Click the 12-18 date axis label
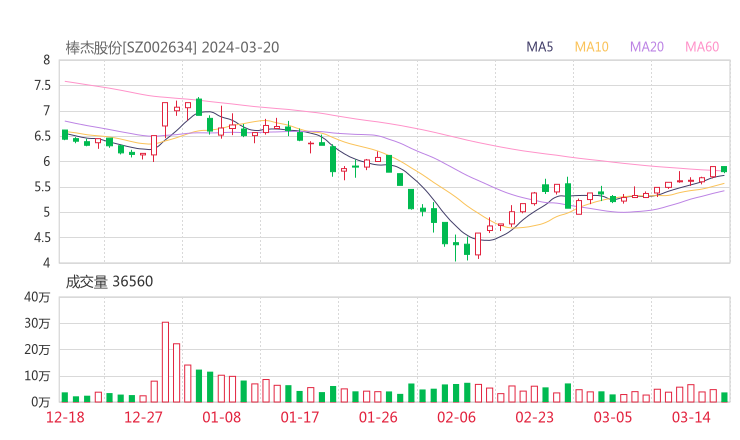This screenshot has height=440, width=740. [x=65, y=417]
